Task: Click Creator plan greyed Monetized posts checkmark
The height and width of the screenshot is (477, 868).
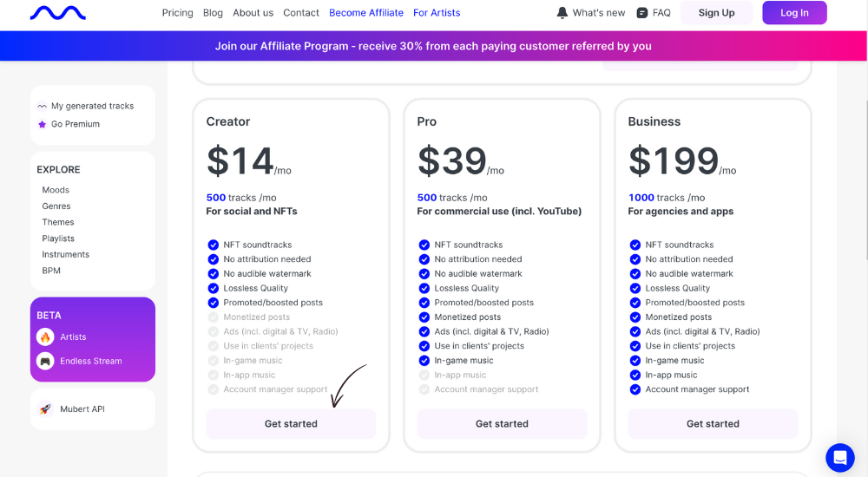Action: click(x=214, y=317)
